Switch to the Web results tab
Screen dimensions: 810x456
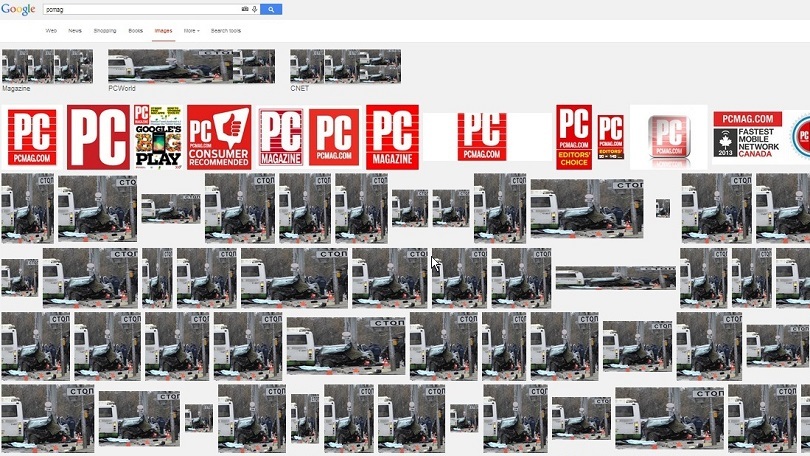click(x=51, y=31)
